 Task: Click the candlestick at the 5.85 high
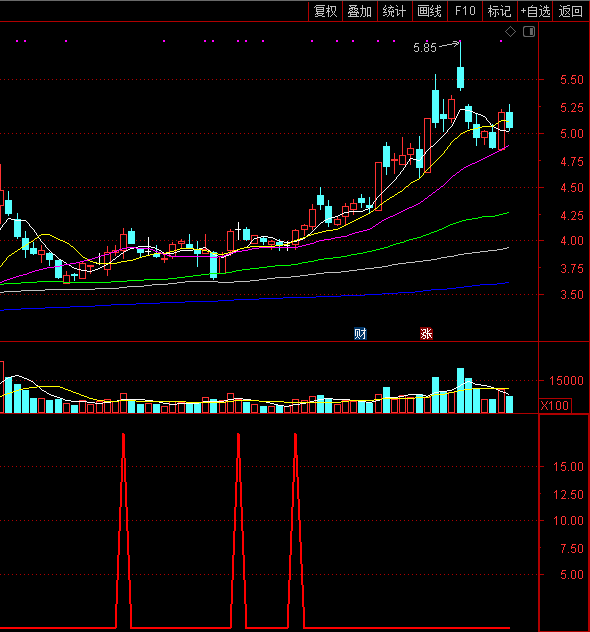(x=460, y=77)
